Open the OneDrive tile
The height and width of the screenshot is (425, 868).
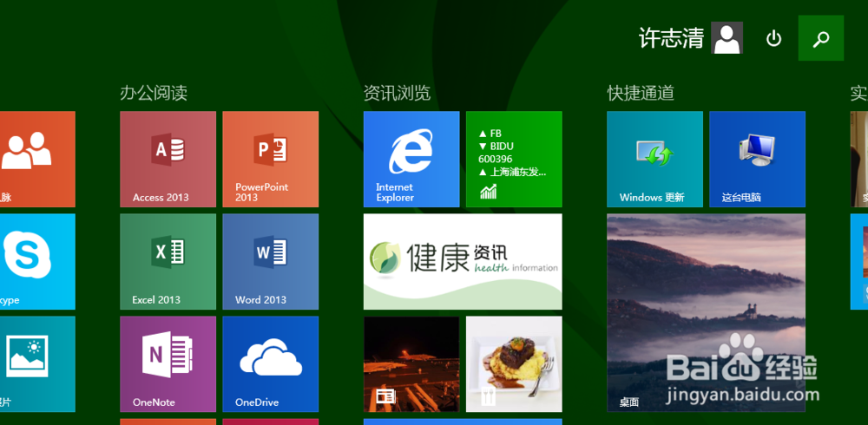(270, 363)
